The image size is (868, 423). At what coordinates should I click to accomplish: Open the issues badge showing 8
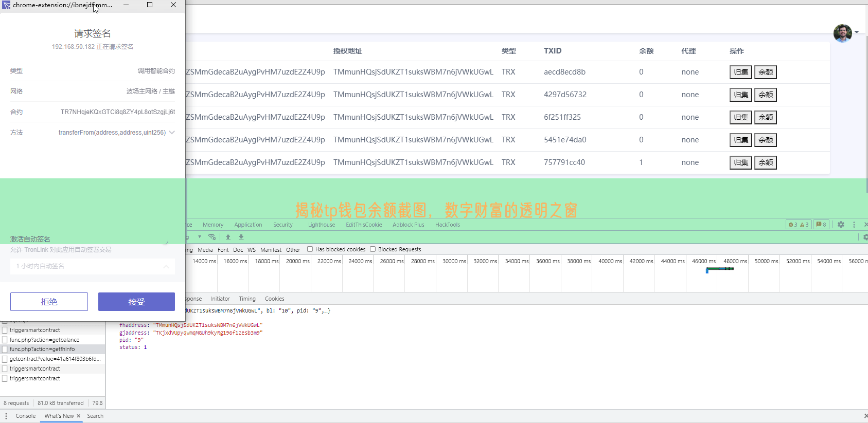pyautogui.click(x=821, y=225)
